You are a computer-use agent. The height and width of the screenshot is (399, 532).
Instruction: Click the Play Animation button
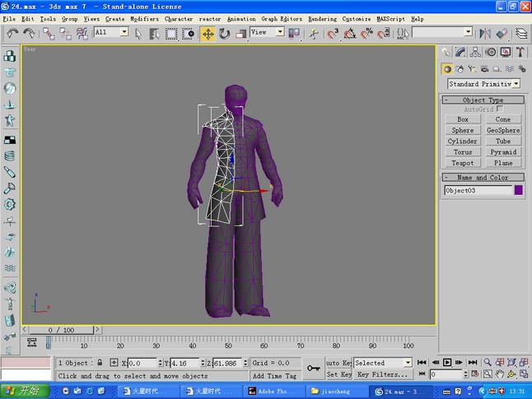click(447, 362)
